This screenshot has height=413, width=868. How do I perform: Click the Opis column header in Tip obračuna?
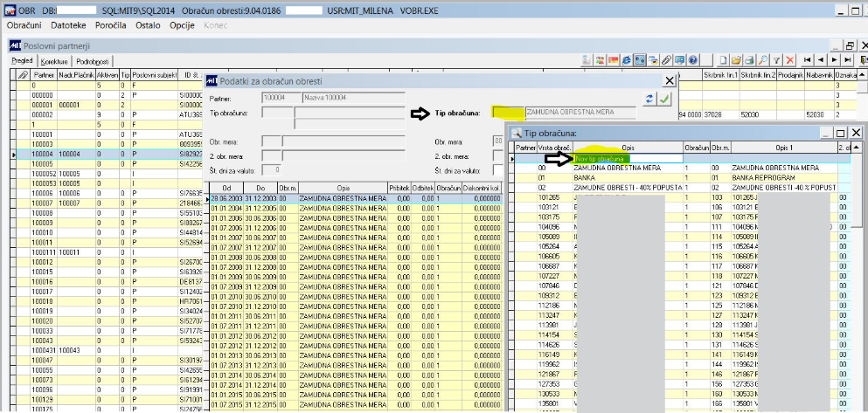[x=627, y=148]
